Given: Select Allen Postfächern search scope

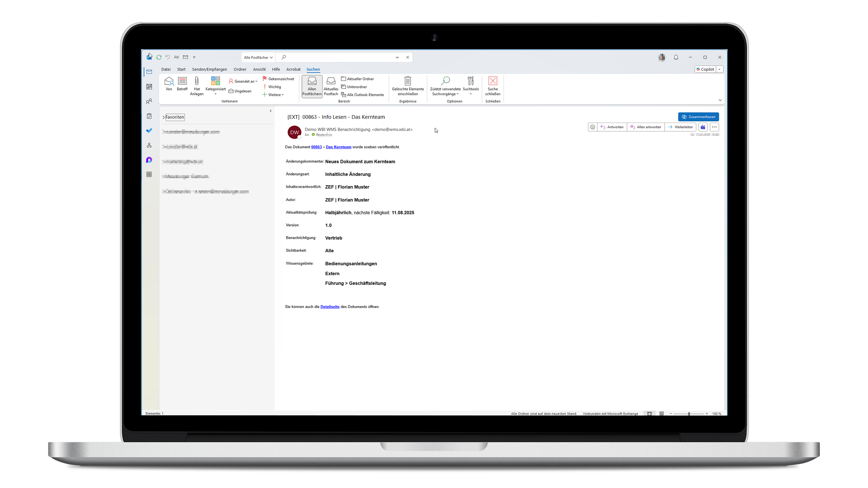Looking at the screenshot, I should (x=312, y=86).
